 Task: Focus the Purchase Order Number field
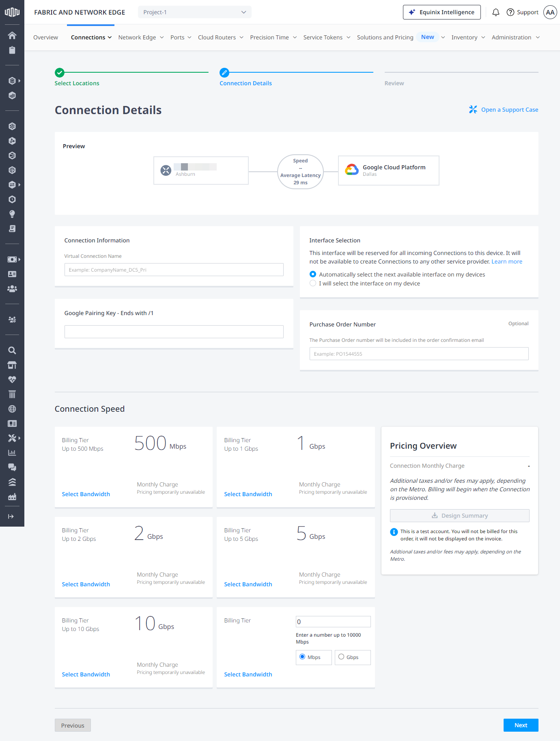tap(419, 354)
